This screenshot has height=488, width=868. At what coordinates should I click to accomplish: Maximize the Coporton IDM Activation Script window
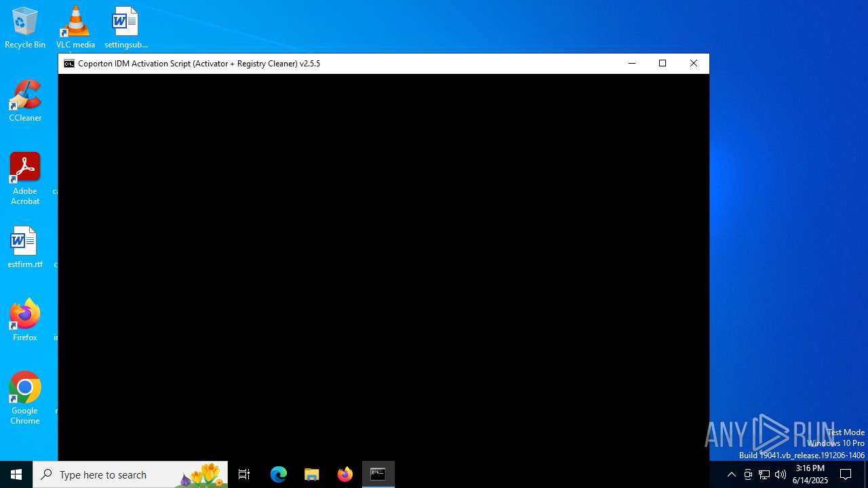pos(663,64)
